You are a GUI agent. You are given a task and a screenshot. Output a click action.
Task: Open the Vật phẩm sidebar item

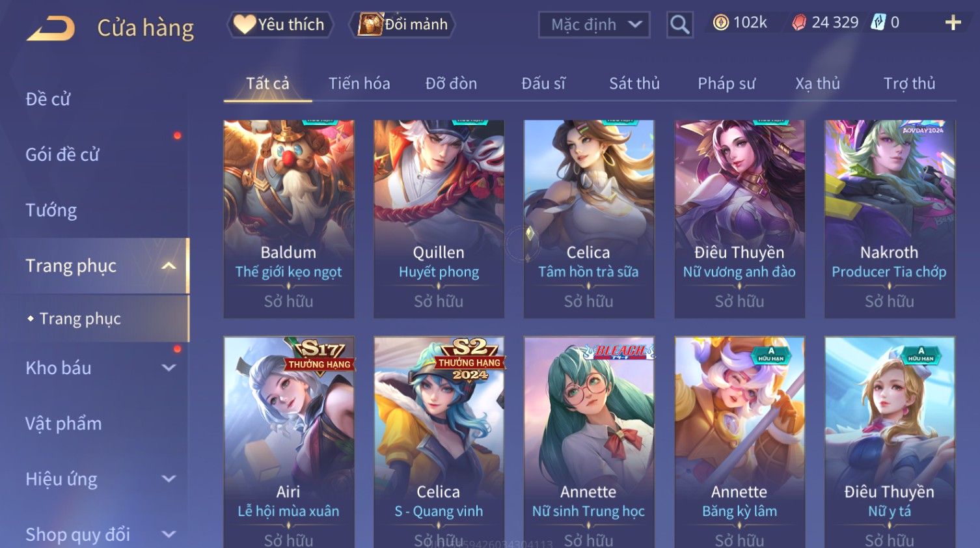(x=64, y=424)
